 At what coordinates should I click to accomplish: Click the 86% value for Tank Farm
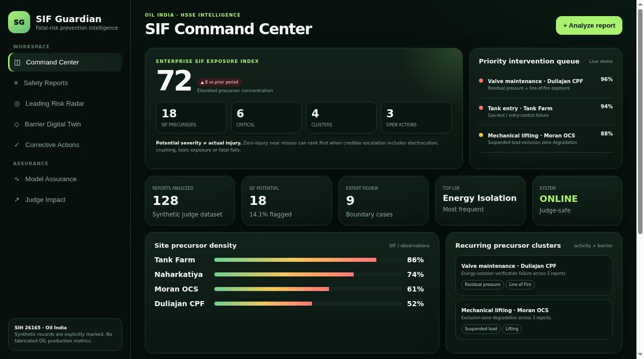pyautogui.click(x=416, y=260)
